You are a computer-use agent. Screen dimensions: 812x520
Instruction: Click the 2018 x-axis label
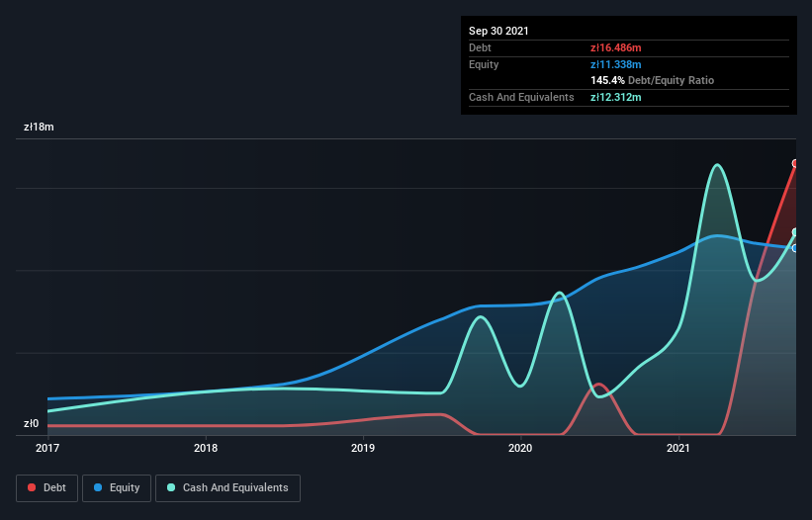pos(206,448)
